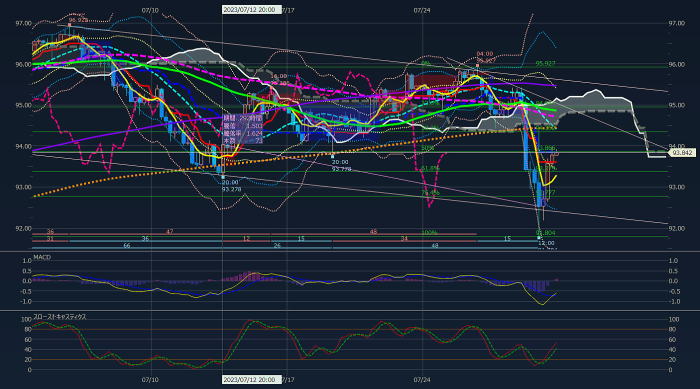Image resolution: width=700 pixels, height=389 pixels.
Task: Click 40 on the left stochastic axis
Action: click(x=28, y=350)
